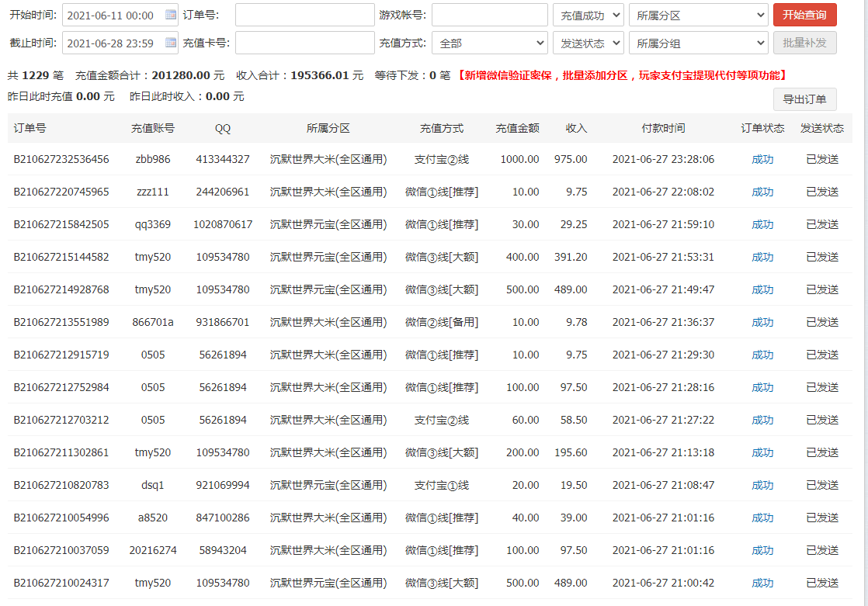Viewport: 868px width, 606px height.
Task: Click account name a8520
Action: [x=153, y=518]
